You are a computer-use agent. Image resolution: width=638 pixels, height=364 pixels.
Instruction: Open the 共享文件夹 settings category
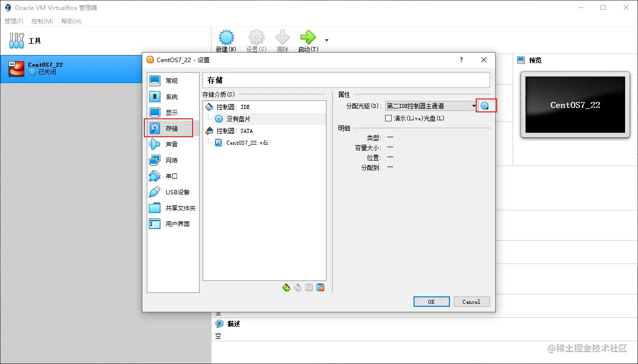173,208
